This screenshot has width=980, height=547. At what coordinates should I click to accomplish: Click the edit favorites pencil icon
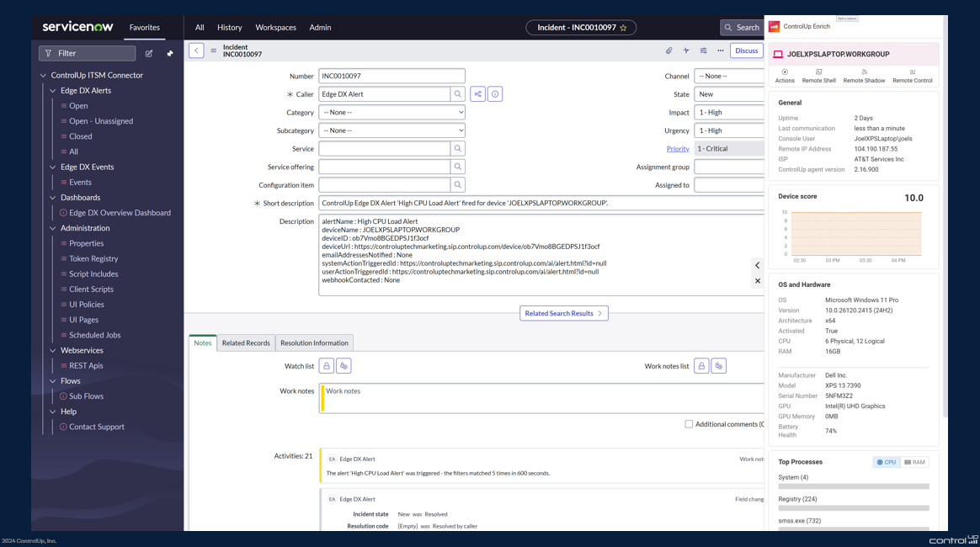(149, 54)
